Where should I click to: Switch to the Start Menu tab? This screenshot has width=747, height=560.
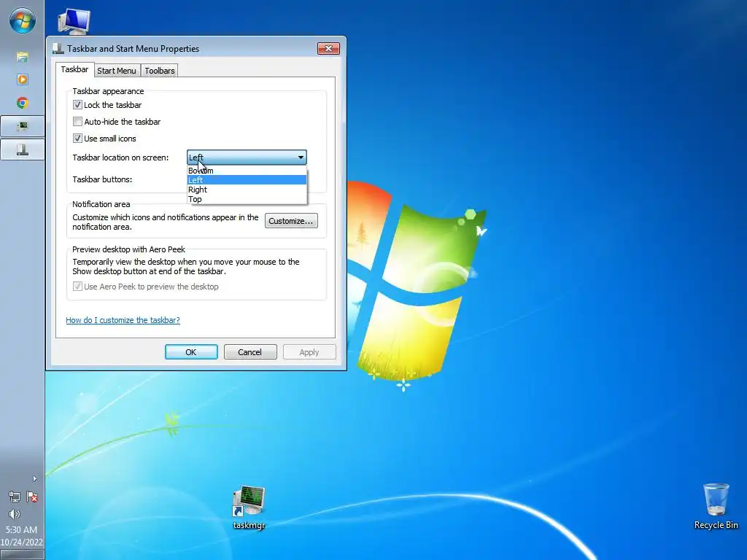coord(117,71)
